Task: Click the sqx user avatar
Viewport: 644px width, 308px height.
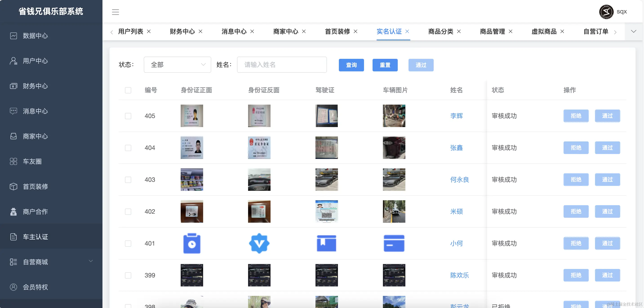Action: click(x=606, y=11)
